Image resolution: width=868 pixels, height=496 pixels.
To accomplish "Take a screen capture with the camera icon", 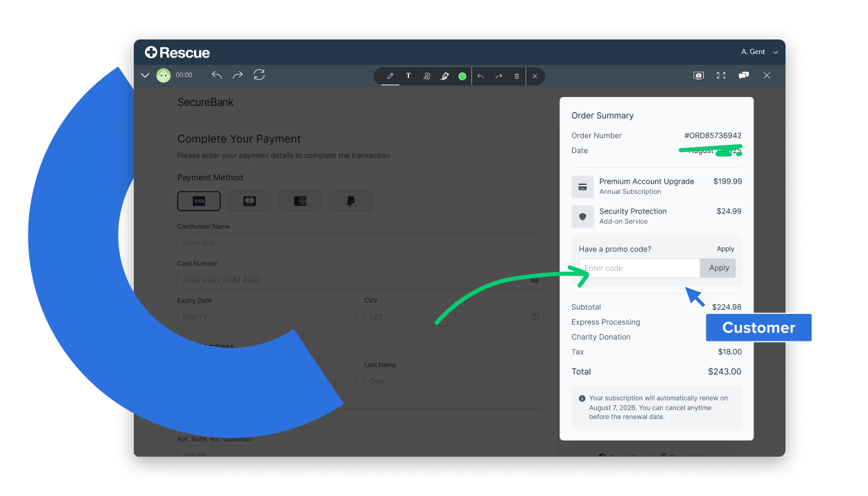I will (x=698, y=76).
